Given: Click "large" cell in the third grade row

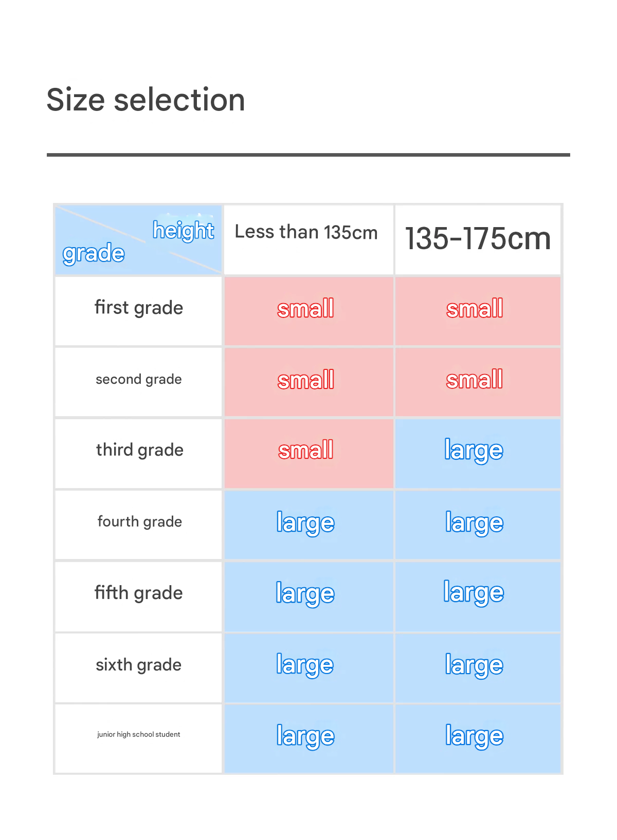Looking at the screenshot, I should point(474,451).
